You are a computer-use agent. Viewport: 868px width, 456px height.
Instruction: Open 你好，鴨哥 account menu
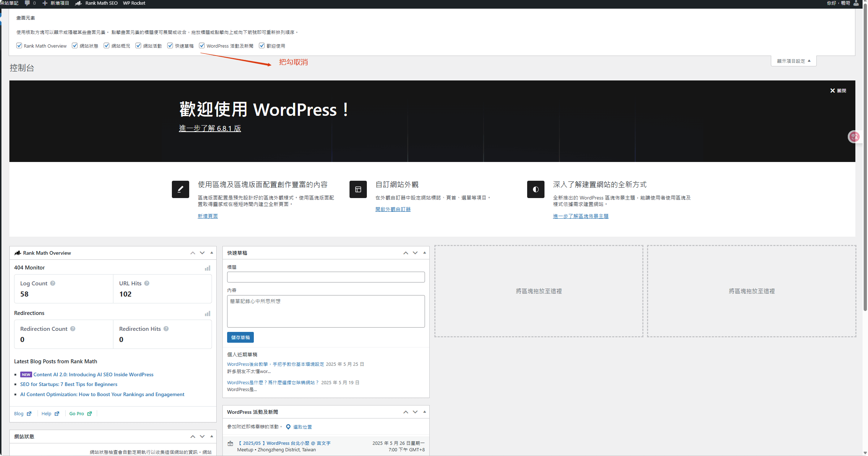(842, 3)
